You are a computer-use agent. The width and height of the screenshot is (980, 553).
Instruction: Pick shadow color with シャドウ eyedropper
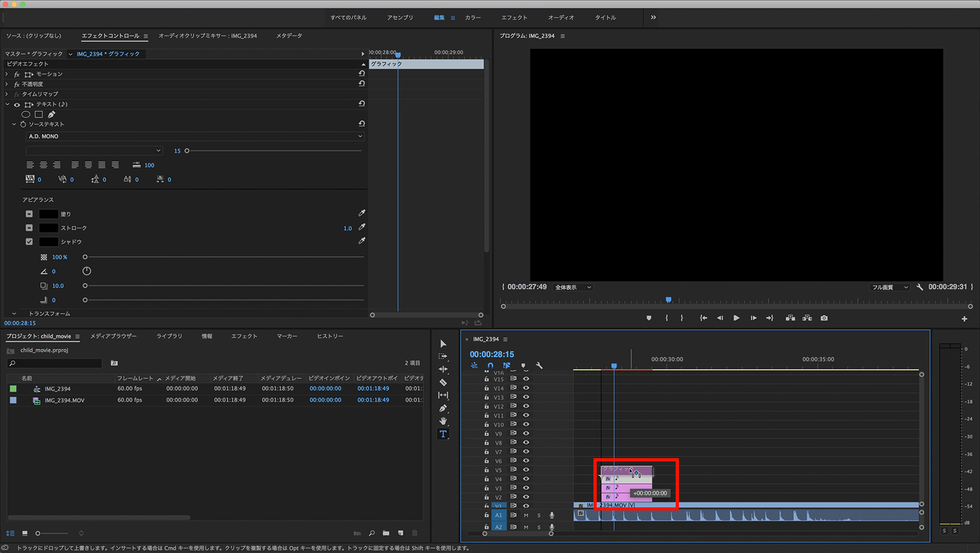[x=362, y=241]
